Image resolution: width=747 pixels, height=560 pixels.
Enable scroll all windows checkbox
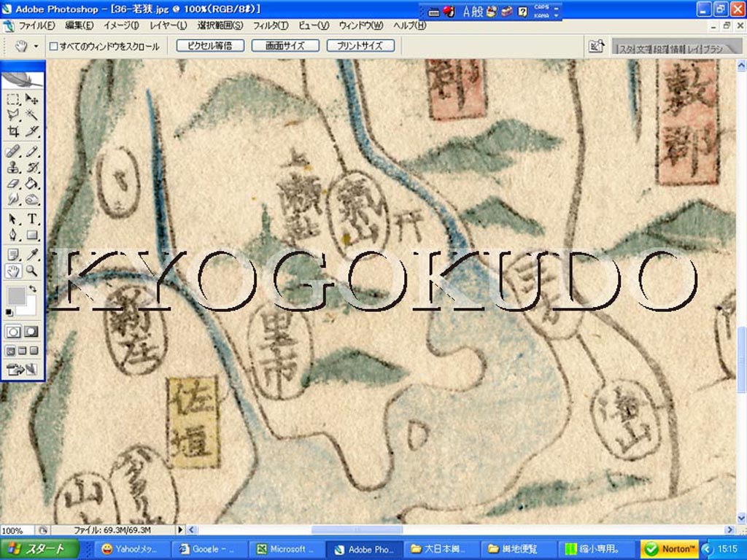pyautogui.click(x=54, y=46)
